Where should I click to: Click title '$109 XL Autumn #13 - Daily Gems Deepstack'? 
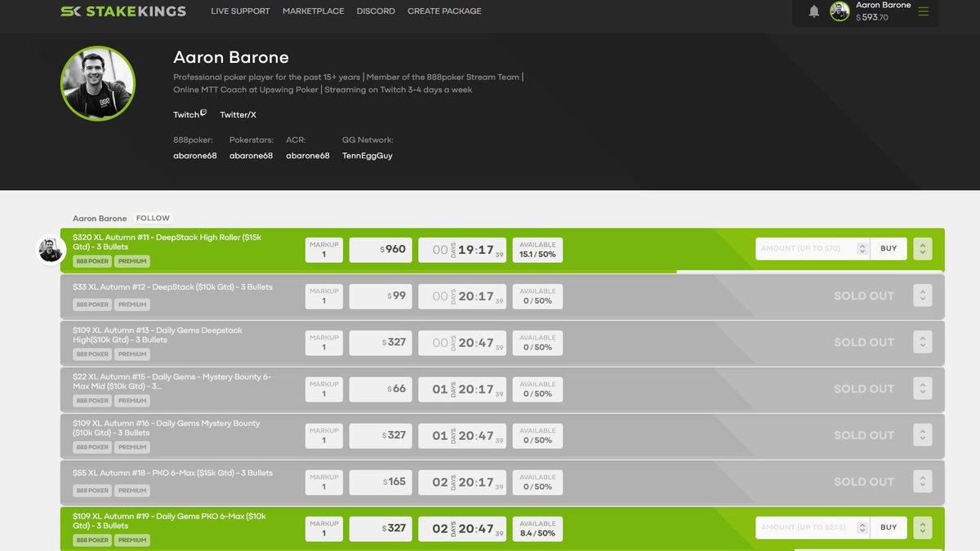click(x=158, y=335)
